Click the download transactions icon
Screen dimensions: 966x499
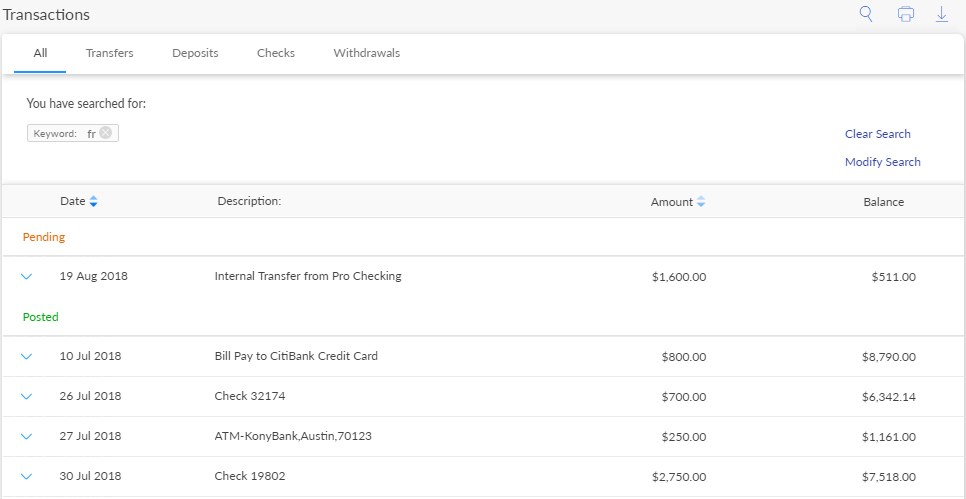(x=941, y=14)
